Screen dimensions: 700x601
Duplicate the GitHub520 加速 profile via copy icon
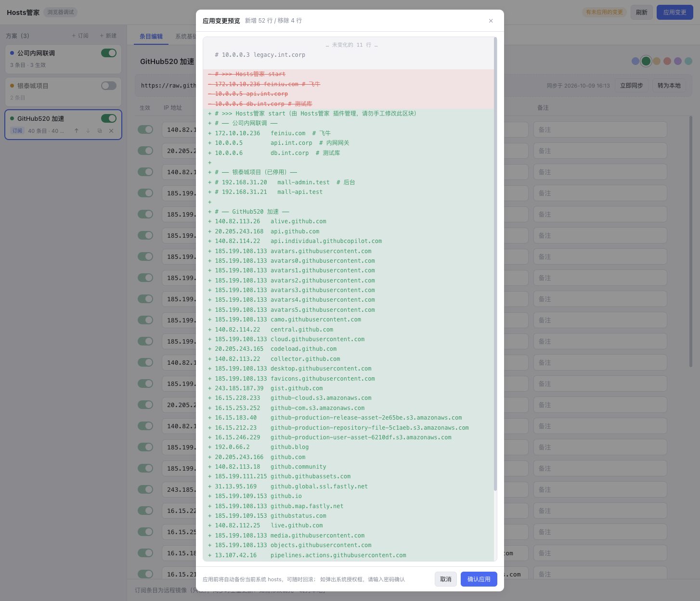tap(100, 131)
